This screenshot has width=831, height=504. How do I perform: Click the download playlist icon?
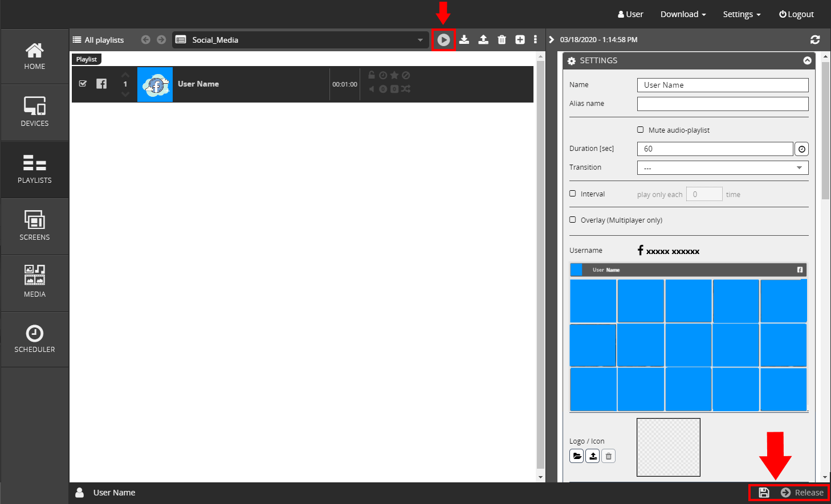click(x=465, y=40)
